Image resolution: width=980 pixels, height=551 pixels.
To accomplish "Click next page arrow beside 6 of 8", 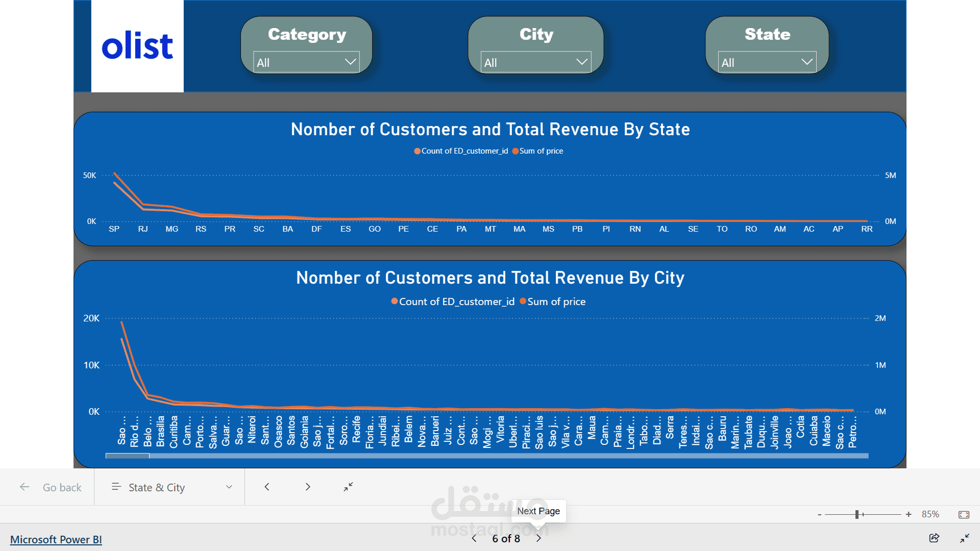I will click(x=538, y=538).
